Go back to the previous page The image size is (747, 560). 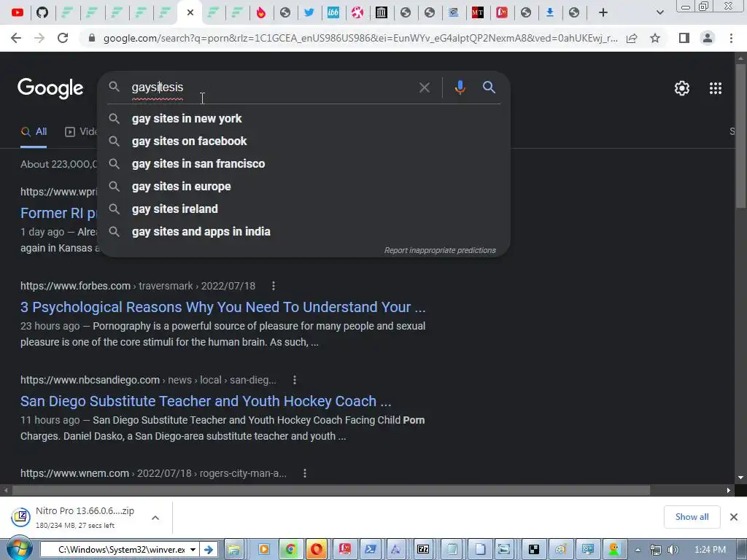point(16,38)
